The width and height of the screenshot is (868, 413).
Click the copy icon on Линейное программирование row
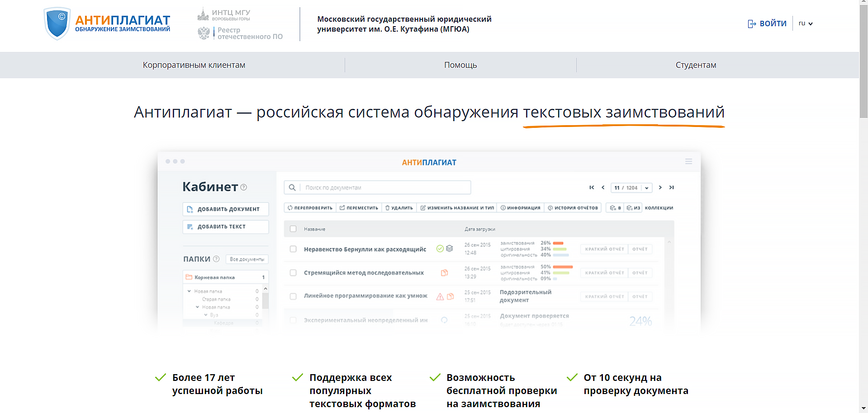[x=451, y=296]
